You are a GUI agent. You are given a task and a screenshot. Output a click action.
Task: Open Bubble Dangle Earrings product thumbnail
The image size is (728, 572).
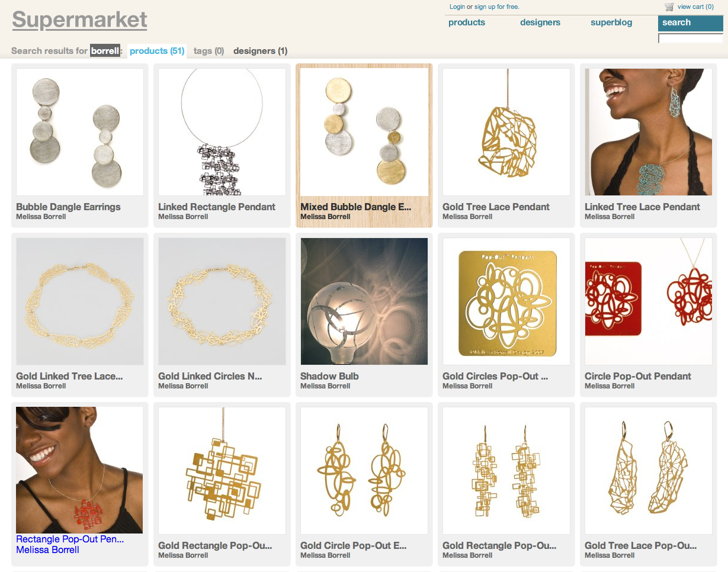[80, 132]
